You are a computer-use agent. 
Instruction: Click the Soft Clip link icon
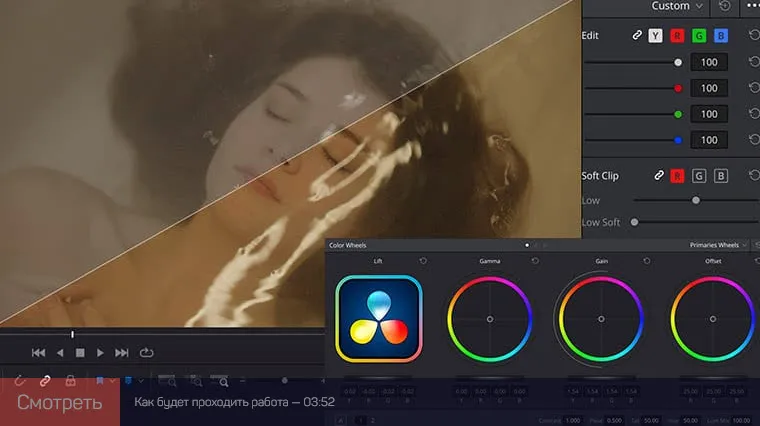point(659,175)
